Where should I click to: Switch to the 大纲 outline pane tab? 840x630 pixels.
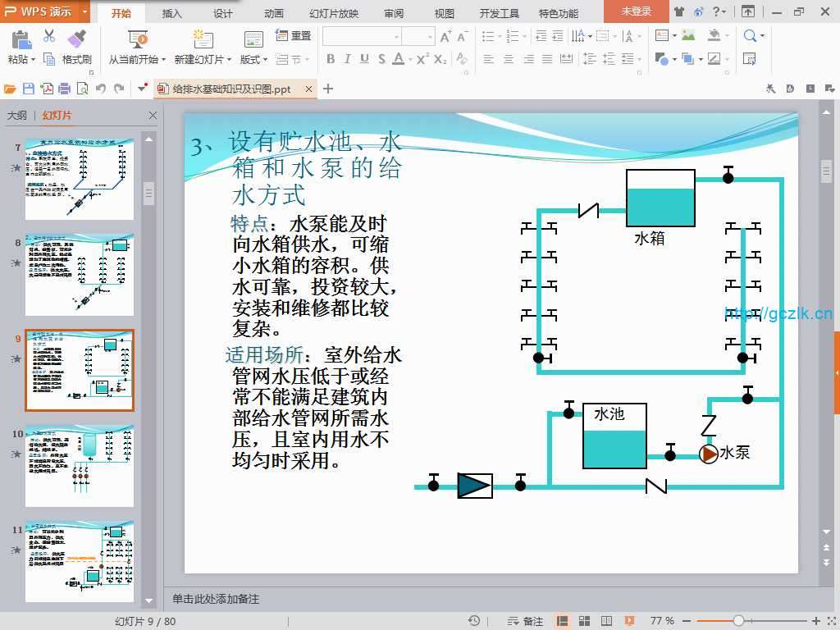(16, 116)
